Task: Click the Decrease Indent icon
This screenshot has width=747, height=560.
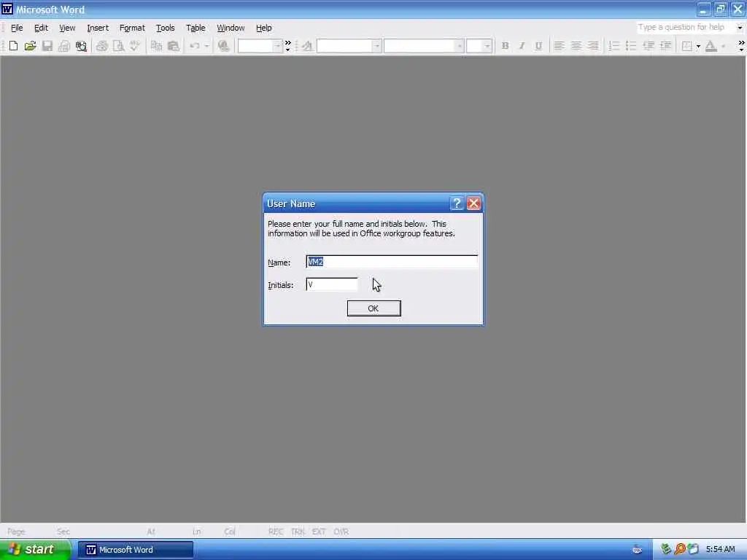Action: (x=649, y=46)
